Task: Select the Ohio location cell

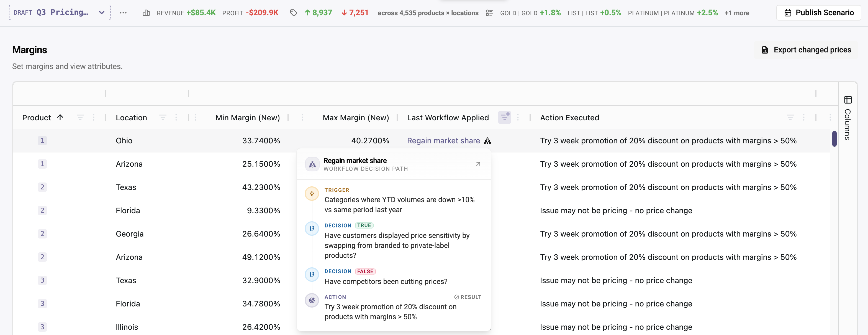Action: coord(124,141)
